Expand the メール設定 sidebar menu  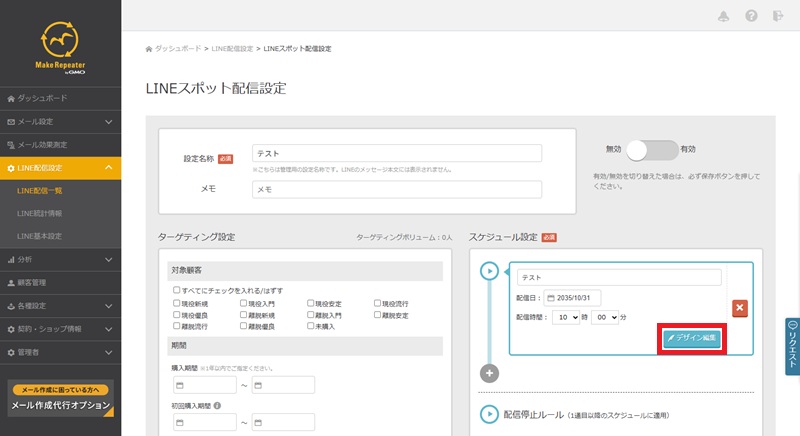pos(60,122)
